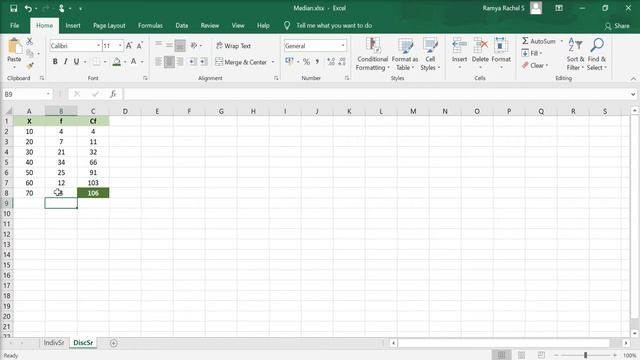
Task: Switch to the Formulas tab
Action: coord(150,25)
